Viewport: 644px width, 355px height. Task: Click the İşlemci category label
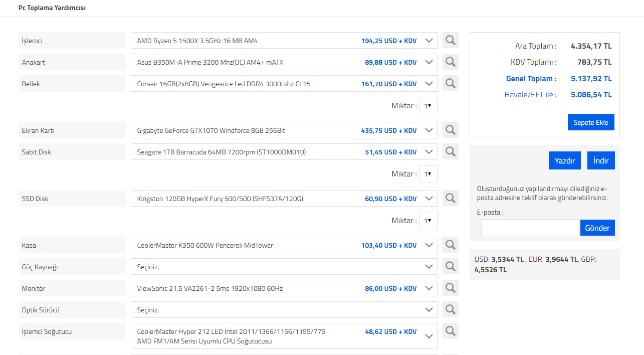pos(72,41)
